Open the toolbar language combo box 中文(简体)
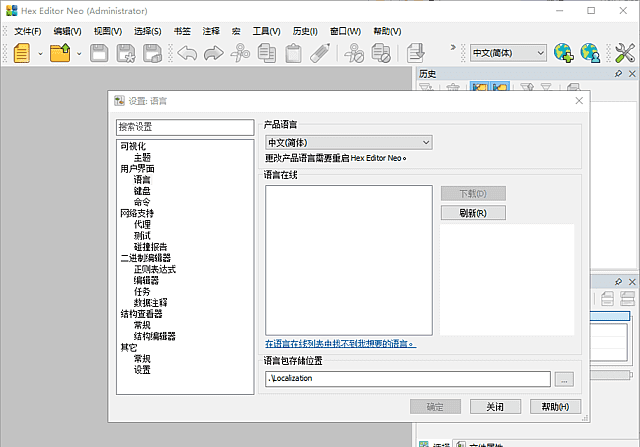This screenshot has width=640, height=447. coord(508,53)
